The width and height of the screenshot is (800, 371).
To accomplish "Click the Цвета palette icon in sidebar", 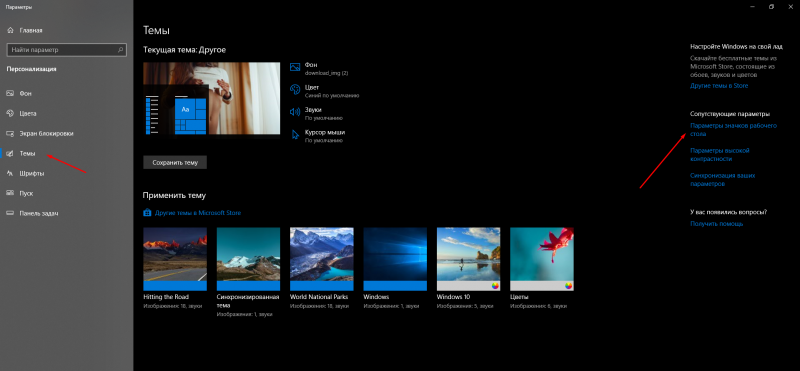I will coord(10,114).
